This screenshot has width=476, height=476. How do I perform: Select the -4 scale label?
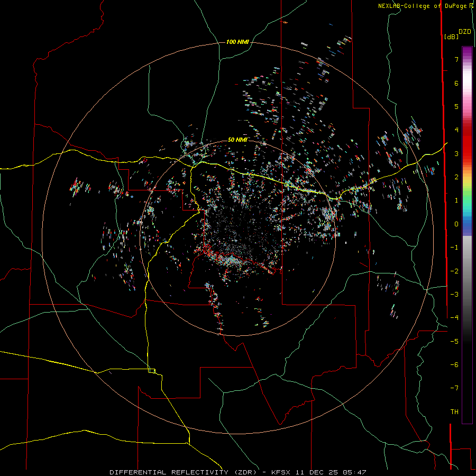pos(454,318)
